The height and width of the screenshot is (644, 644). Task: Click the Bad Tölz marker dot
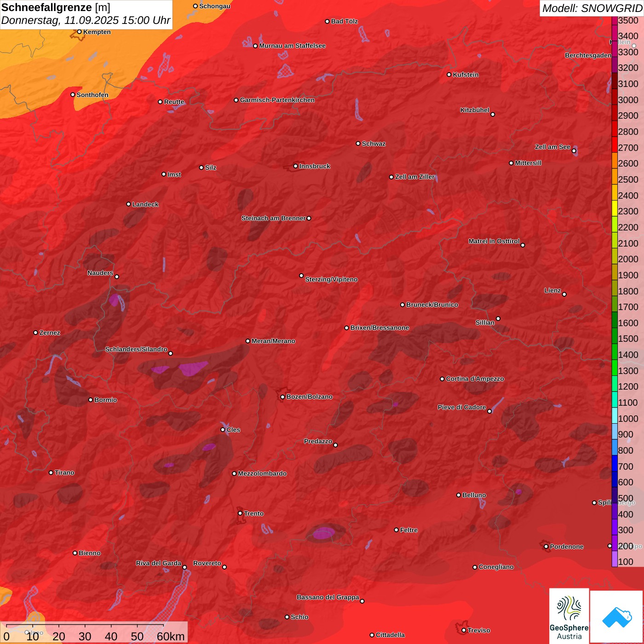pos(327,22)
